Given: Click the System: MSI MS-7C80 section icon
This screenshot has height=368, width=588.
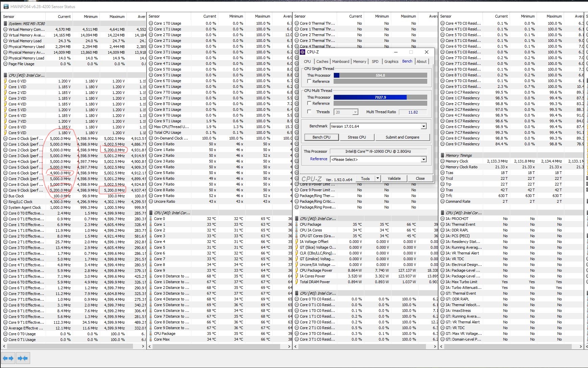Looking at the screenshot, I should pyautogui.click(x=5, y=24).
